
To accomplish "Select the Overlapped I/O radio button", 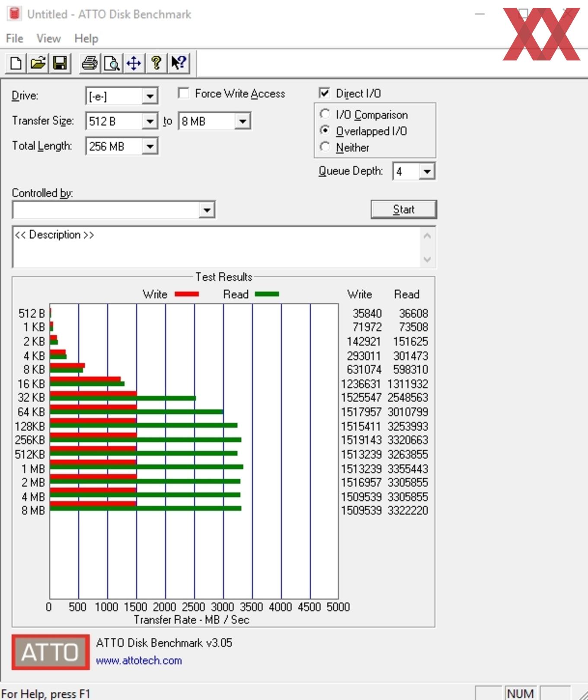I will 325,131.
